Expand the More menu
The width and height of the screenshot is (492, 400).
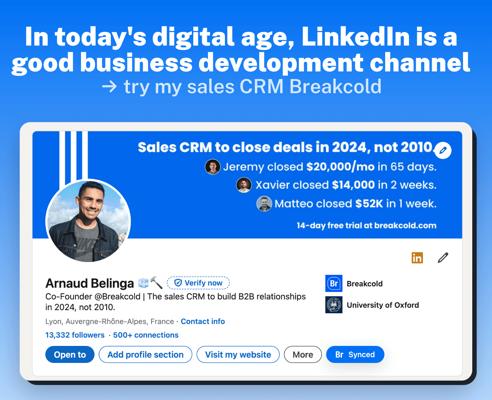[x=303, y=355]
